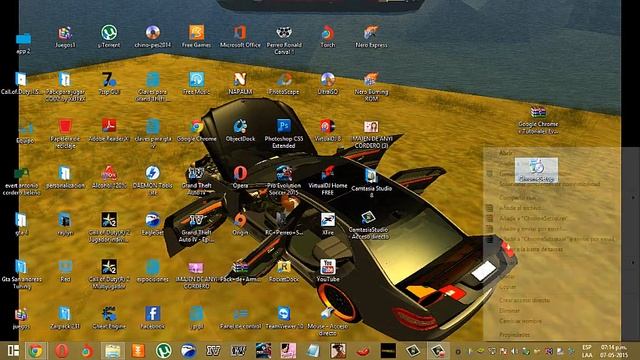Open chino-pes2014 desktop icon
This screenshot has height=360, width=640.
[x=153, y=36]
